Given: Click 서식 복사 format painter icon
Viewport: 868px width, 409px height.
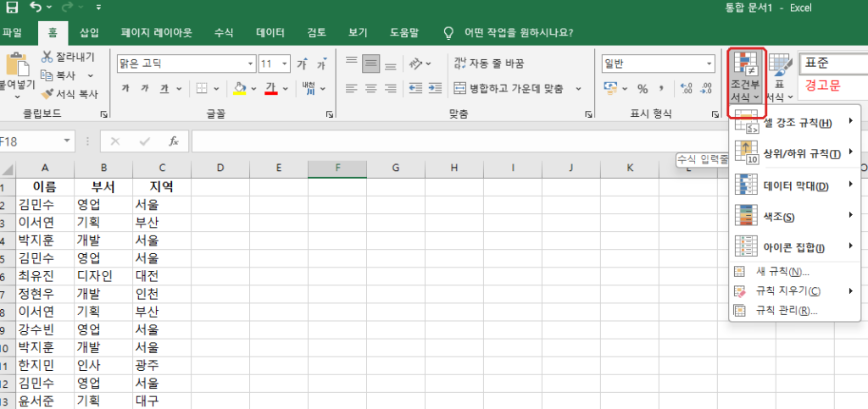Looking at the screenshot, I should (x=47, y=94).
